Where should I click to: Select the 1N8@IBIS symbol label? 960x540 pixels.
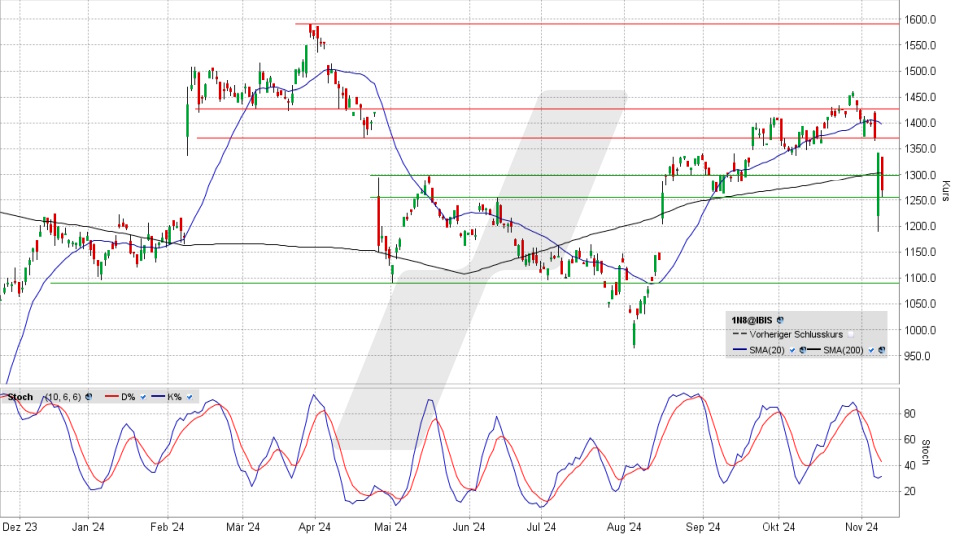tap(752, 320)
